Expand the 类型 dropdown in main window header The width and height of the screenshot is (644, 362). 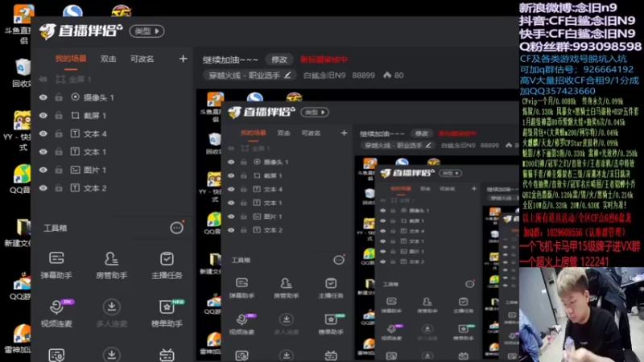147,31
